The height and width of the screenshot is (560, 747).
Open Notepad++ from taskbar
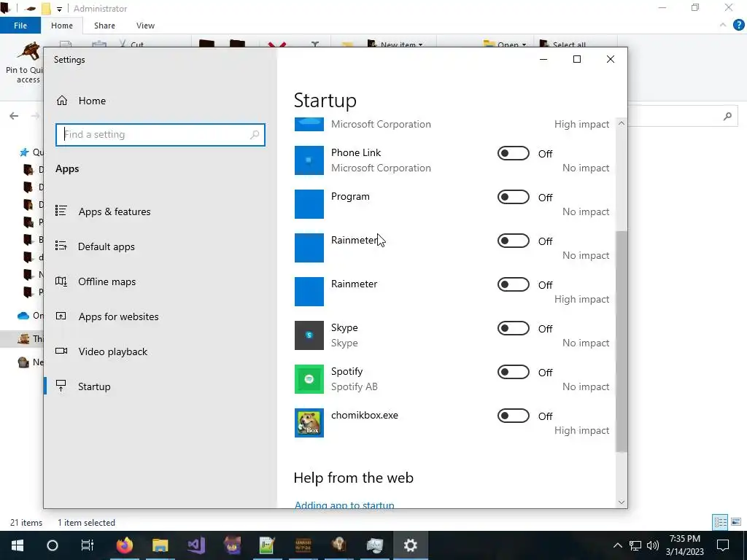[x=267, y=545]
